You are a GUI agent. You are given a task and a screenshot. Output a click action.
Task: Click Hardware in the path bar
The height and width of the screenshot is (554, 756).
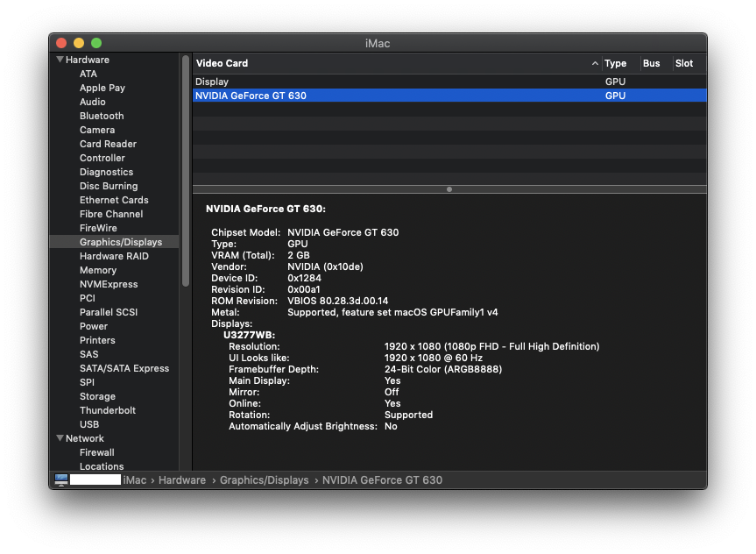pyautogui.click(x=182, y=480)
